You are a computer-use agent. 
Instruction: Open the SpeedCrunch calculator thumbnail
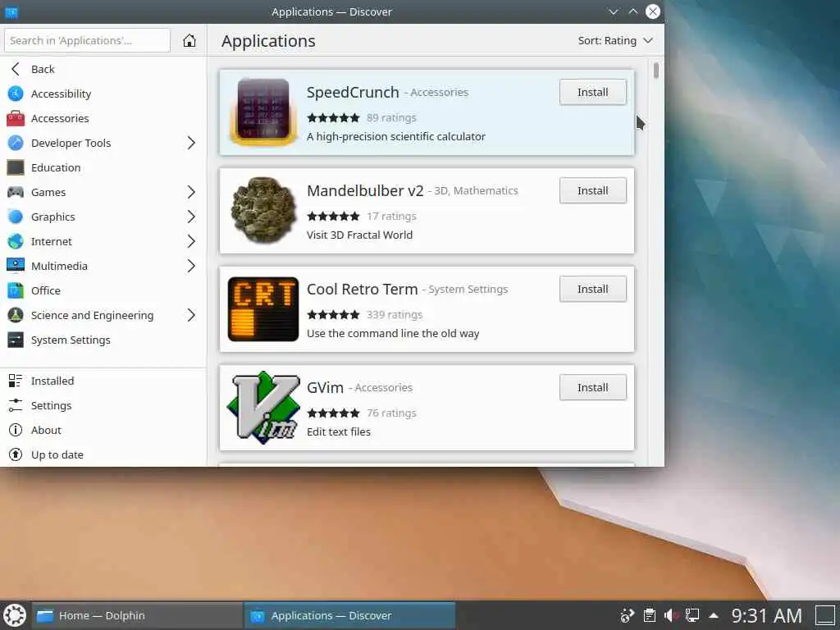click(263, 113)
